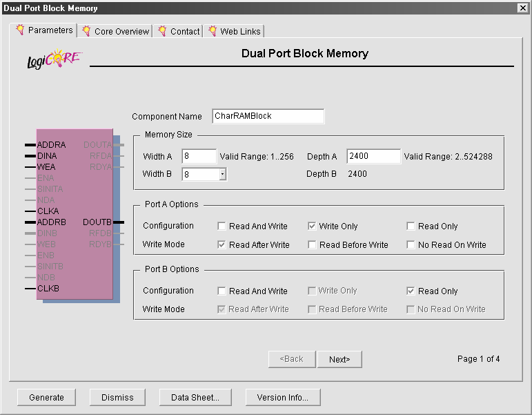This screenshot has height=415, width=532.
Task: Check Port B Read And Write configuration
Action: click(x=221, y=291)
